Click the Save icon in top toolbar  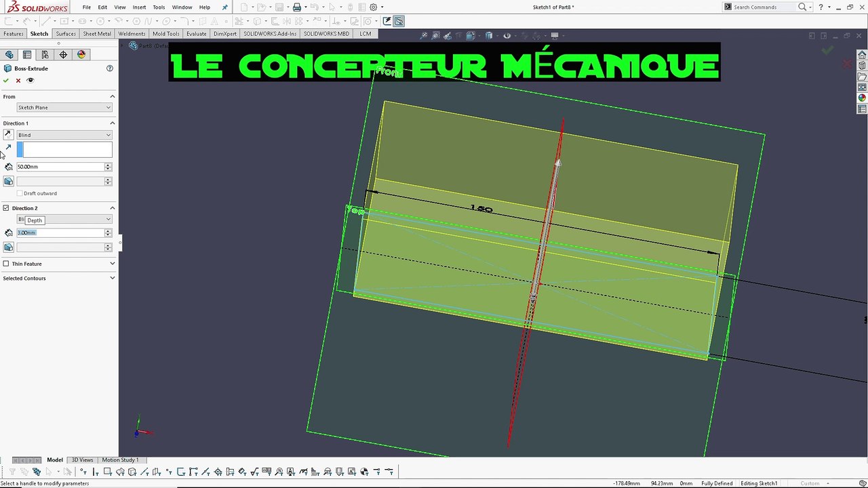pyautogui.click(x=279, y=7)
